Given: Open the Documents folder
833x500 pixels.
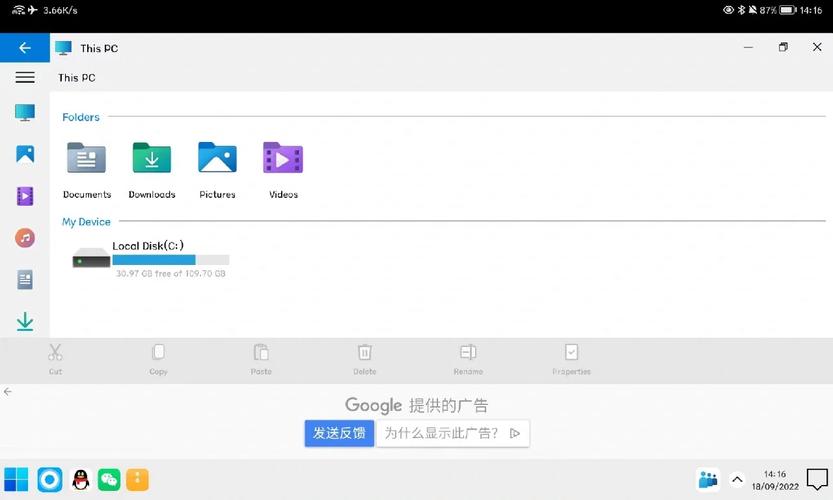Looking at the screenshot, I should 87,170.
